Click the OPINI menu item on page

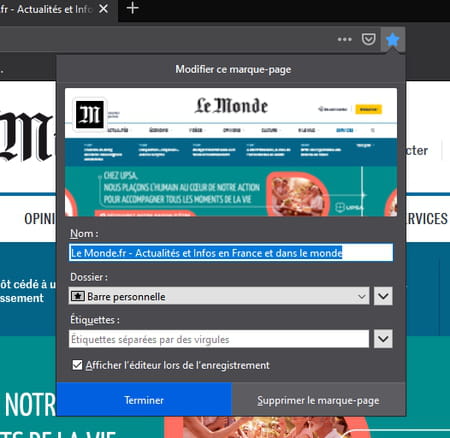pyautogui.click(x=39, y=219)
